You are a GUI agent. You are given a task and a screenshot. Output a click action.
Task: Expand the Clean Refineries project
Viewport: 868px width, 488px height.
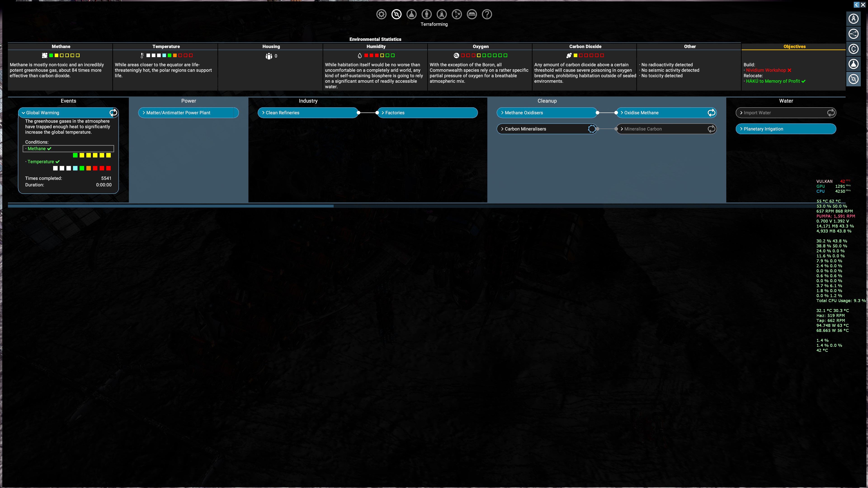tap(263, 113)
